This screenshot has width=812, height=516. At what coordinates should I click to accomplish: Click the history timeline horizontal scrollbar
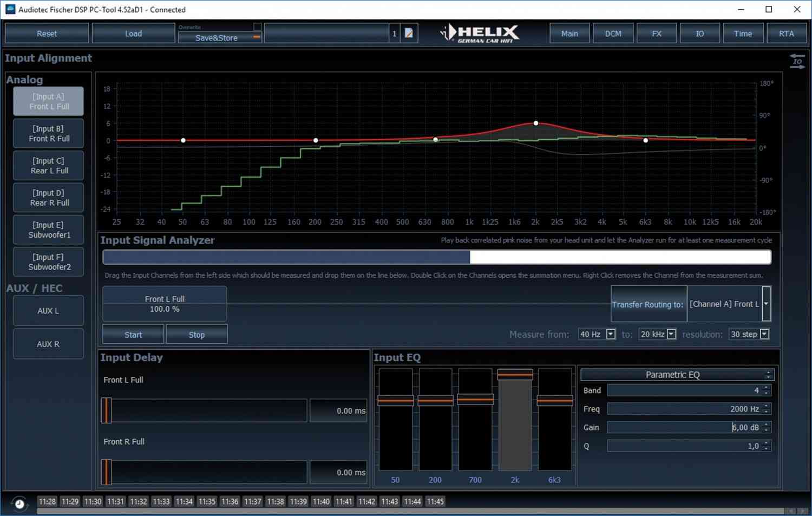(410, 511)
